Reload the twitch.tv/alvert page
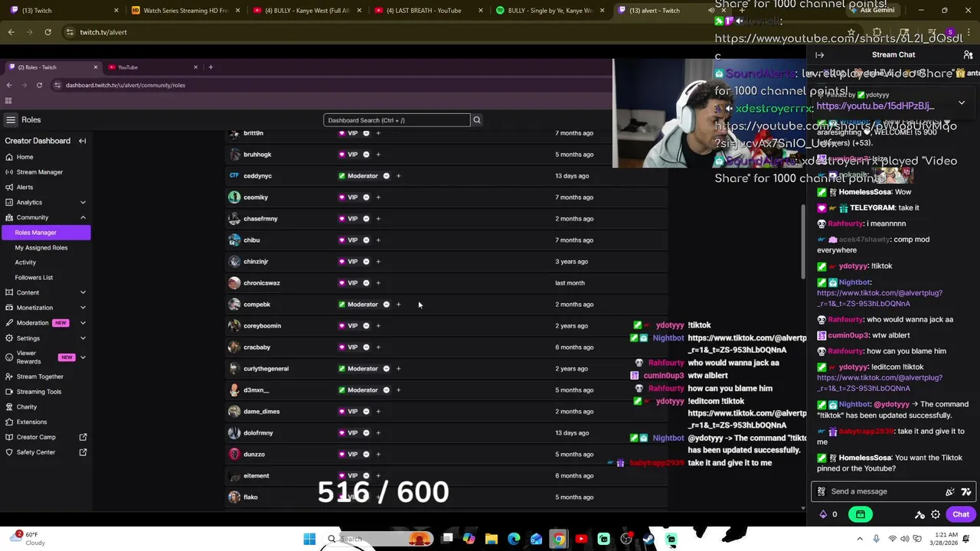 pyautogui.click(x=47, y=32)
